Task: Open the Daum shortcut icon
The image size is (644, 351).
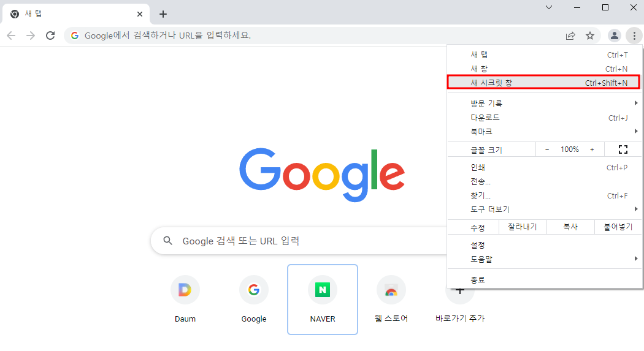Action: [185, 290]
